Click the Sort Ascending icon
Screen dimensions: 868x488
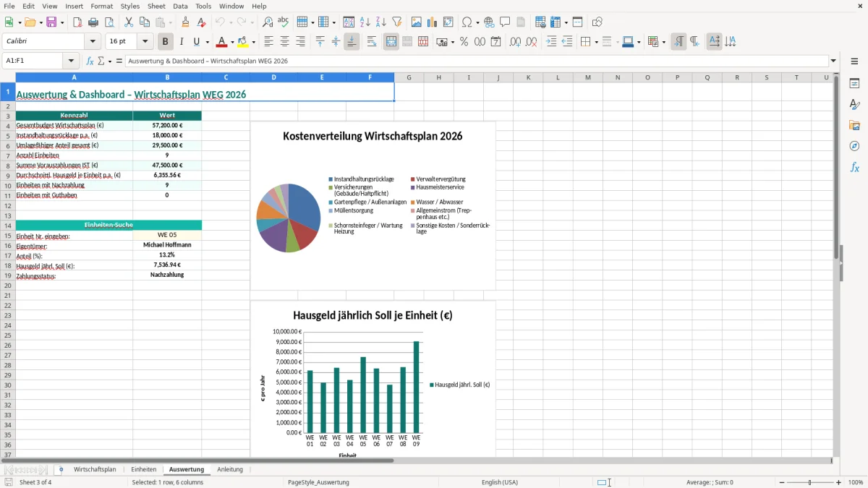click(365, 22)
